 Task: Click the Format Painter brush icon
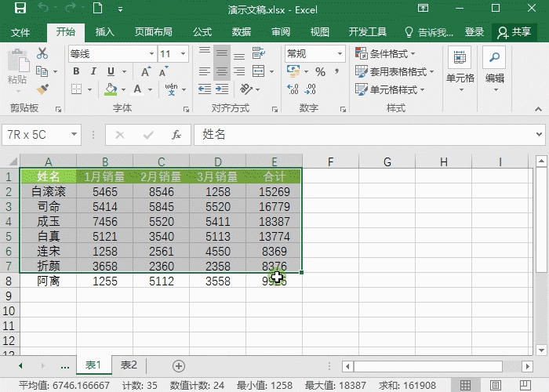(x=42, y=89)
